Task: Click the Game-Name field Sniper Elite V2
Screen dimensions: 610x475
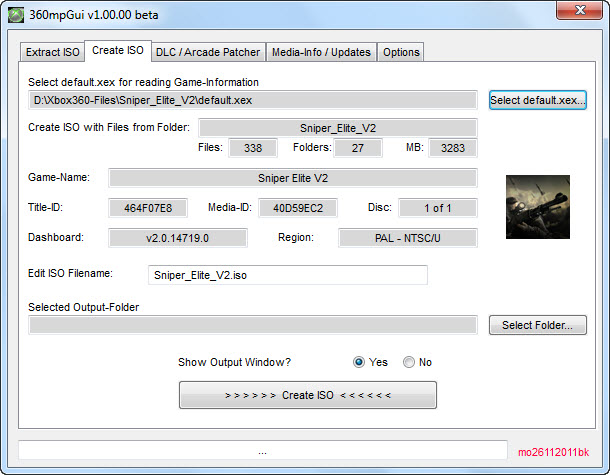Action: [x=293, y=178]
